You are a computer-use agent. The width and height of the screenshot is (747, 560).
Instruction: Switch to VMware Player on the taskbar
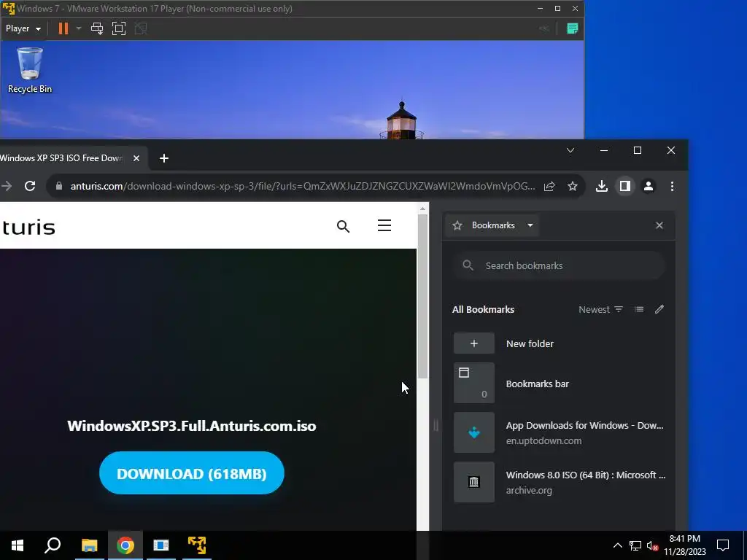197,545
